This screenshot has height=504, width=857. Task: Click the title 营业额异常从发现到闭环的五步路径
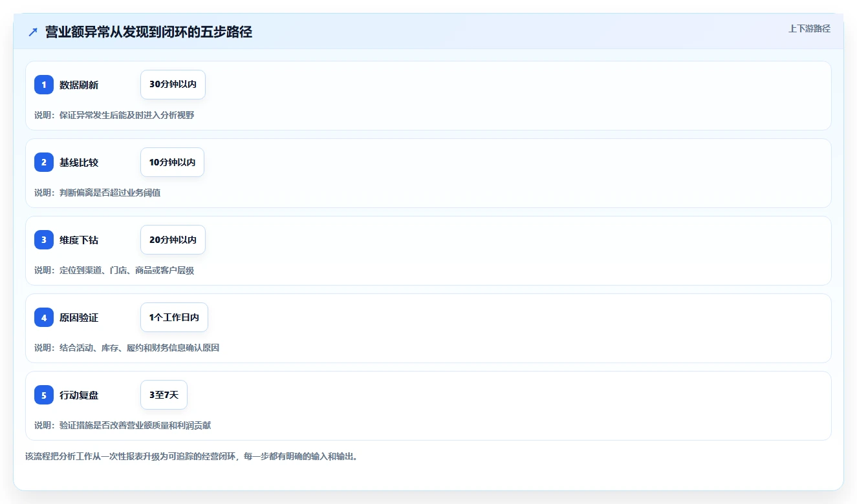coord(149,32)
